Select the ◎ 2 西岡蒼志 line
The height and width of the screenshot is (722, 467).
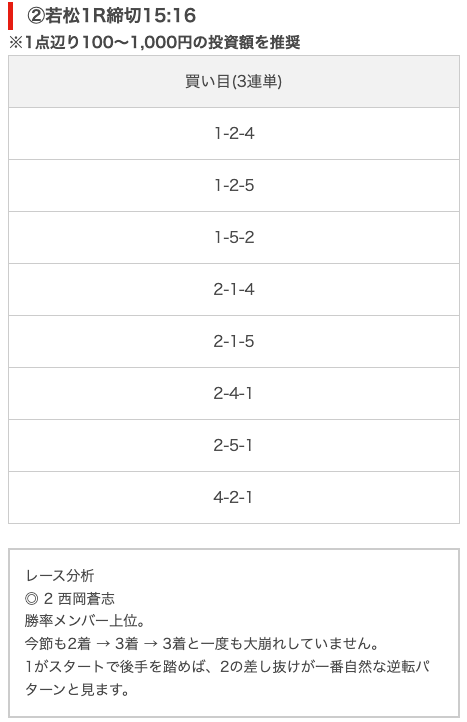tap(70, 599)
